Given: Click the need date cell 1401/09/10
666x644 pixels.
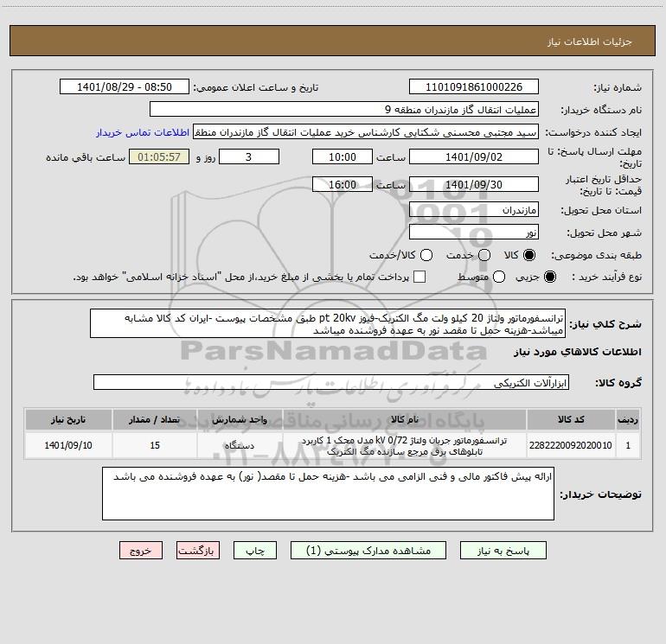Looking at the screenshot, I should (68, 445).
